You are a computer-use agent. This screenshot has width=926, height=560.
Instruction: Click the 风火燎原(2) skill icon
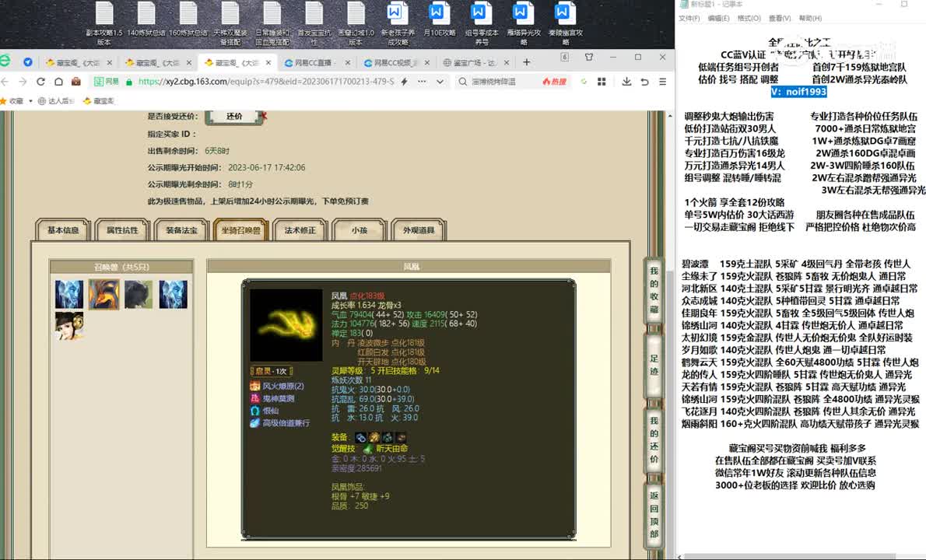coord(254,386)
